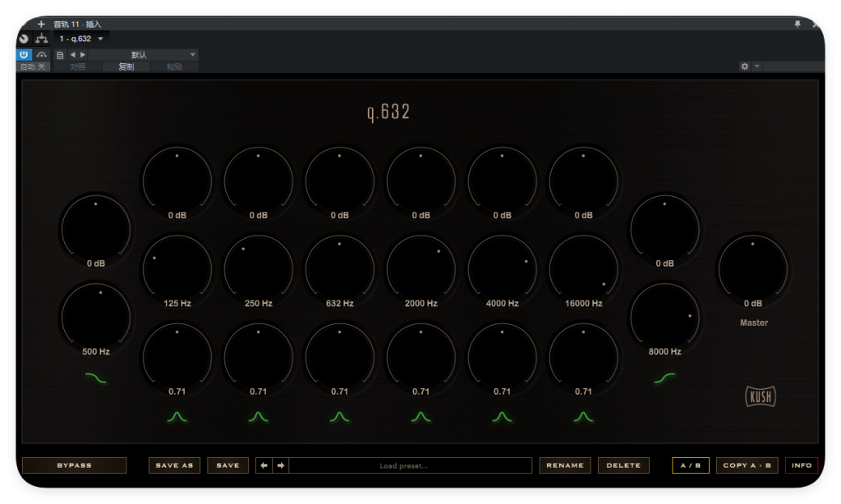Click the 632 Hz frequency knob

[x=339, y=270]
